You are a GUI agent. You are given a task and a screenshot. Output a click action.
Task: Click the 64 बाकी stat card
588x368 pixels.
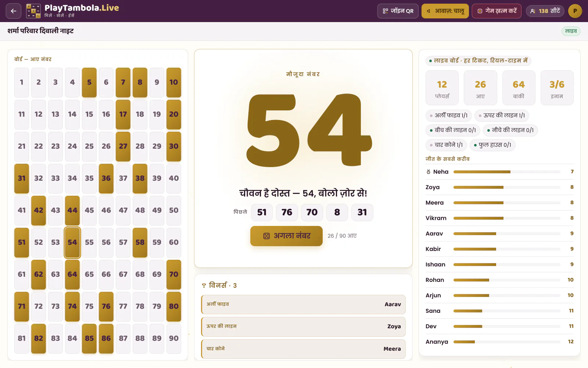519,88
